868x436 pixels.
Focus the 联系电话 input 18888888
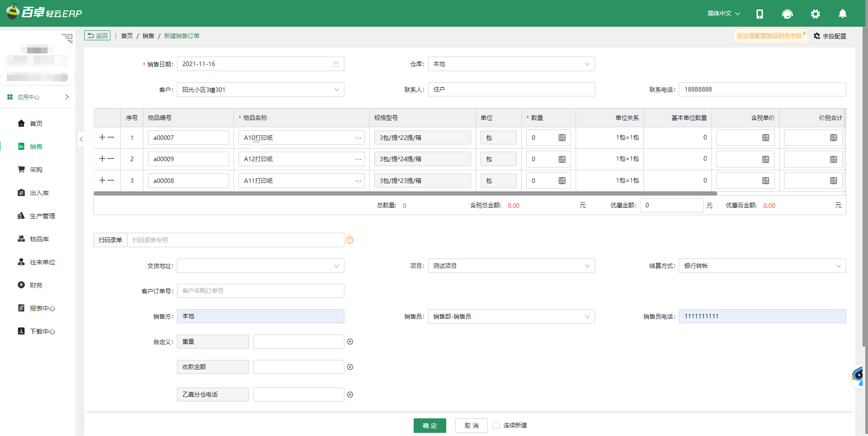763,89
